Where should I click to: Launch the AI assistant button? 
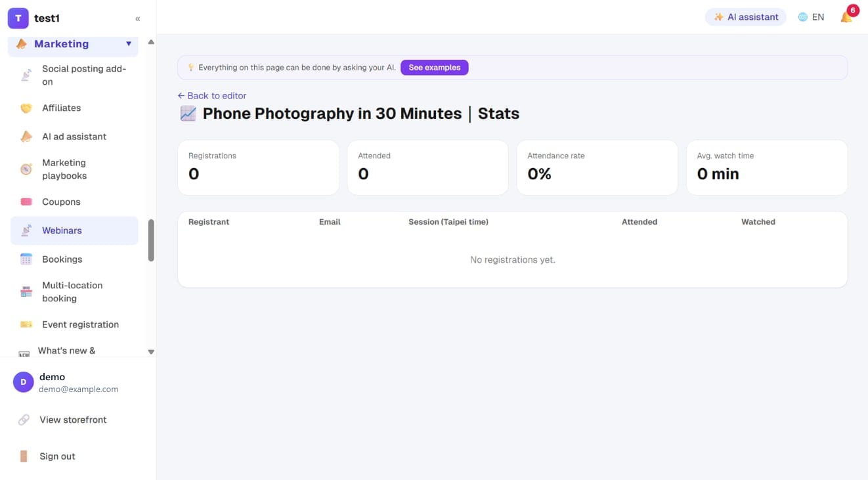(x=746, y=17)
